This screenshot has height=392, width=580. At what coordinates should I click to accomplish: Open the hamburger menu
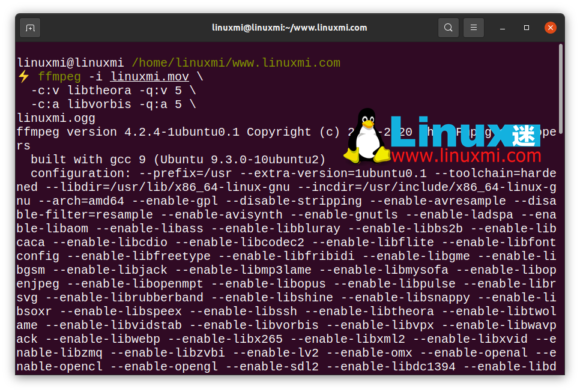coord(474,28)
